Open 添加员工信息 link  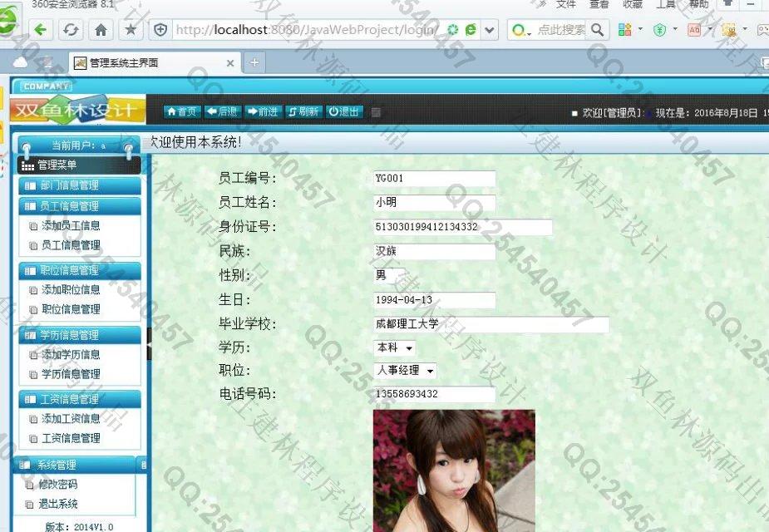pos(71,225)
